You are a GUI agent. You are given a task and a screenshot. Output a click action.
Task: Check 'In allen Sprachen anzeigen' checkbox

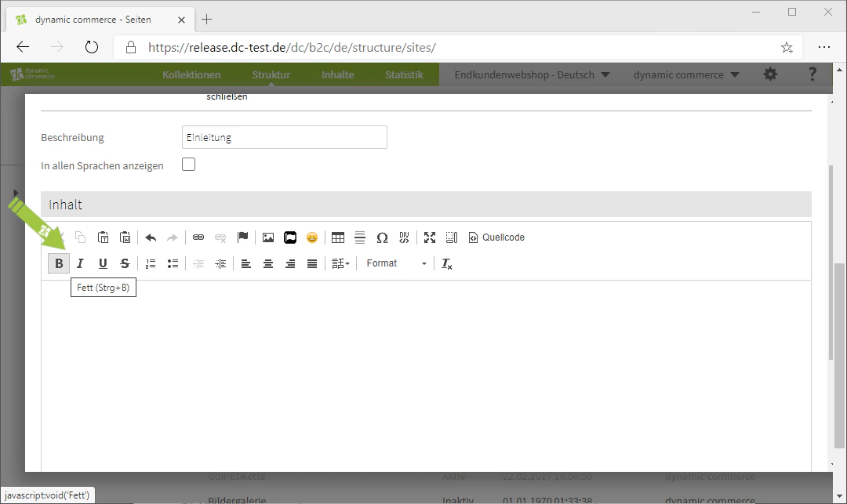point(188,165)
